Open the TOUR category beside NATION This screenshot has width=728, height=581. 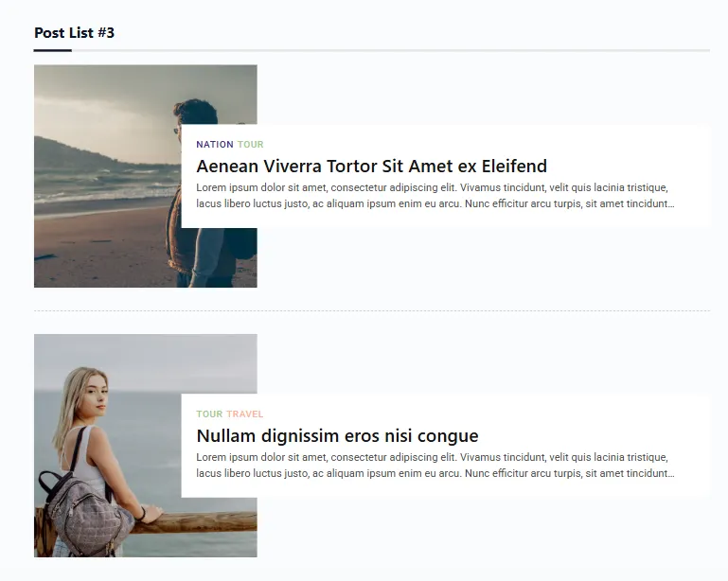click(251, 145)
